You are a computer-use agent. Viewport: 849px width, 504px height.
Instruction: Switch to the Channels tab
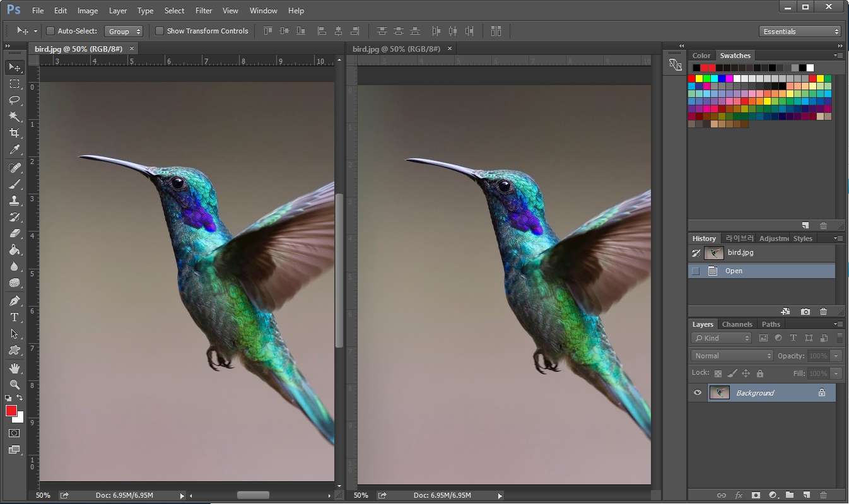(x=737, y=324)
